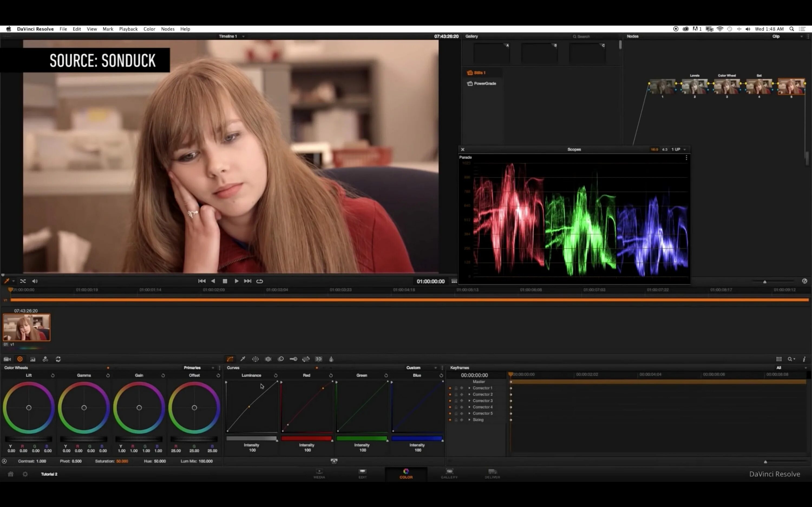
Task: Toggle lock on Corrector 2 keyframe track
Action: pos(456,394)
